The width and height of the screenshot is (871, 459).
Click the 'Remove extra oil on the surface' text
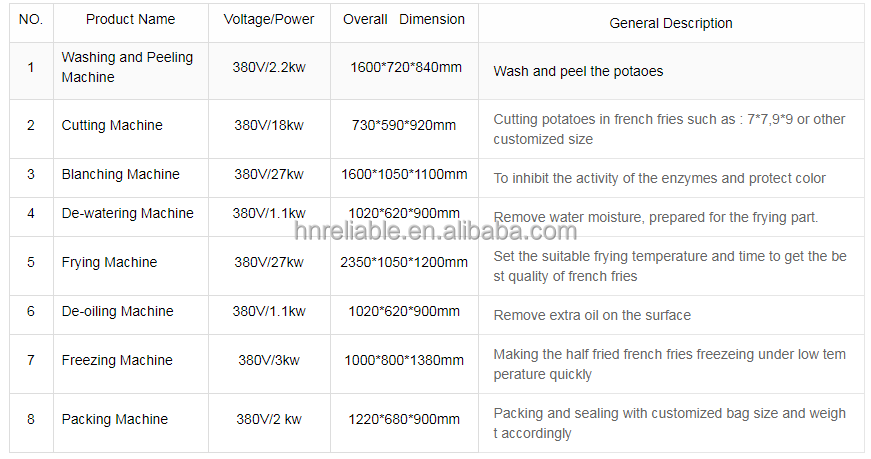click(592, 315)
